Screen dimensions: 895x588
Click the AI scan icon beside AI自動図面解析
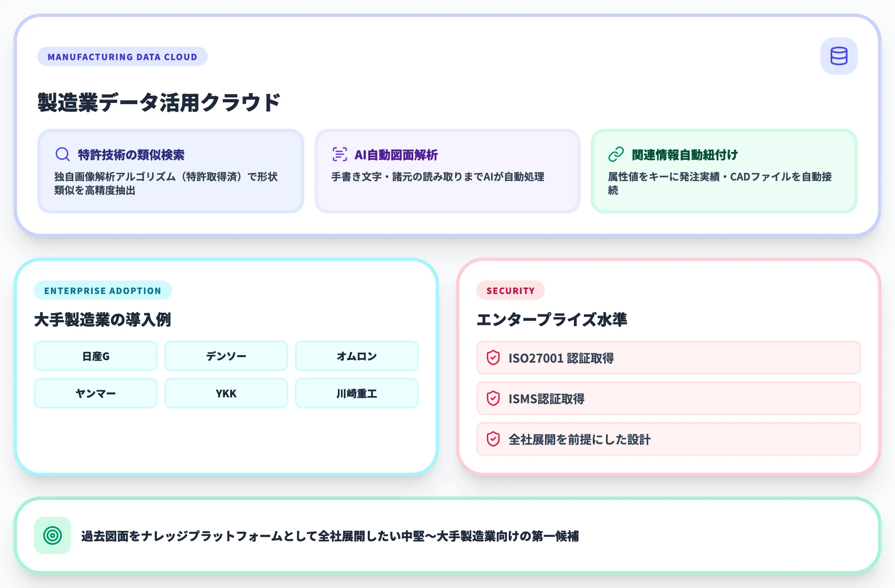click(339, 155)
